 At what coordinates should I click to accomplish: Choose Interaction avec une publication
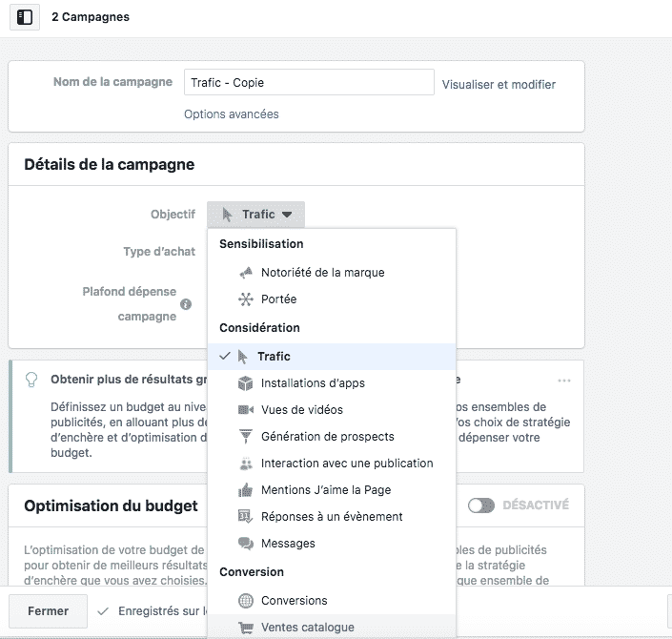click(346, 464)
